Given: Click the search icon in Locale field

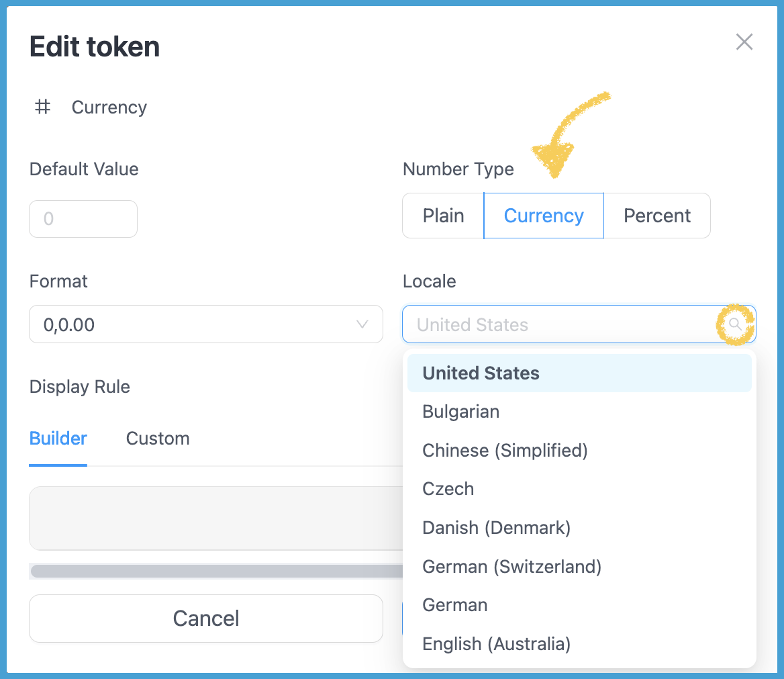Looking at the screenshot, I should point(735,324).
